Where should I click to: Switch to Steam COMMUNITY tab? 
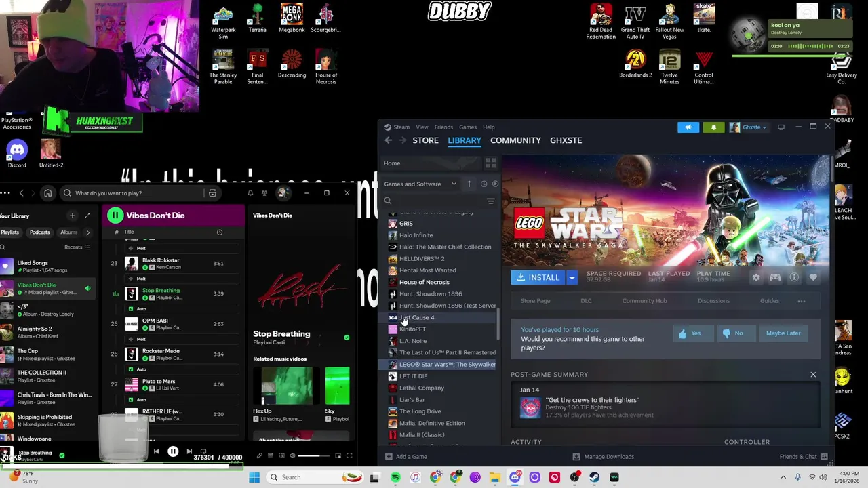click(515, 140)
